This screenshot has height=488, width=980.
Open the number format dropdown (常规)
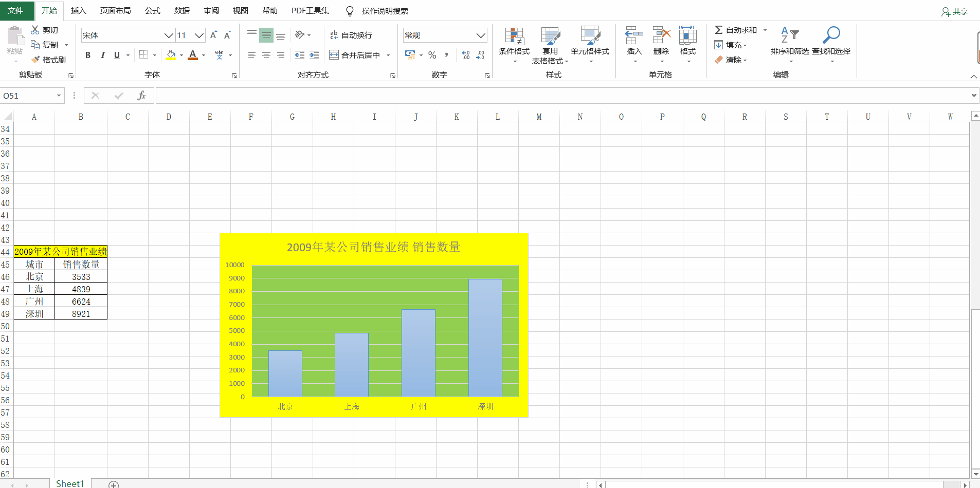pos(481,35)
